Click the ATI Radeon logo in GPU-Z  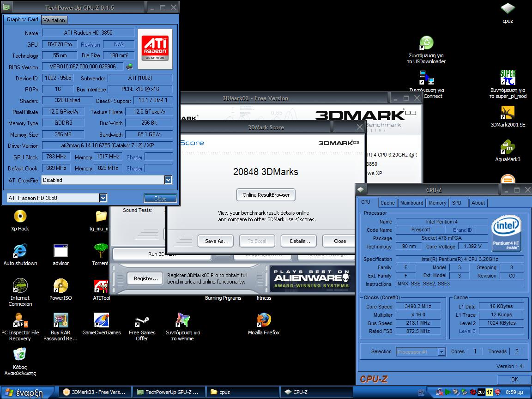coord(155,49)
